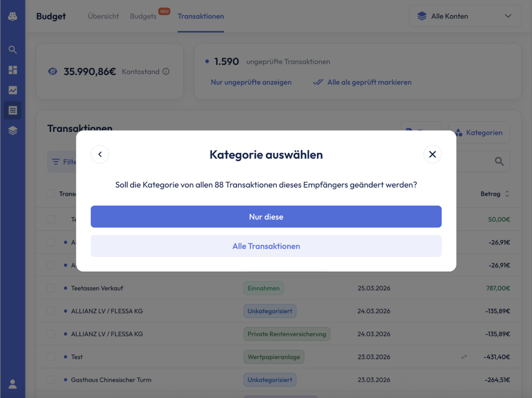Choose the Nur diese button
Screen dimensions: 532x398
tap(266, 217)
